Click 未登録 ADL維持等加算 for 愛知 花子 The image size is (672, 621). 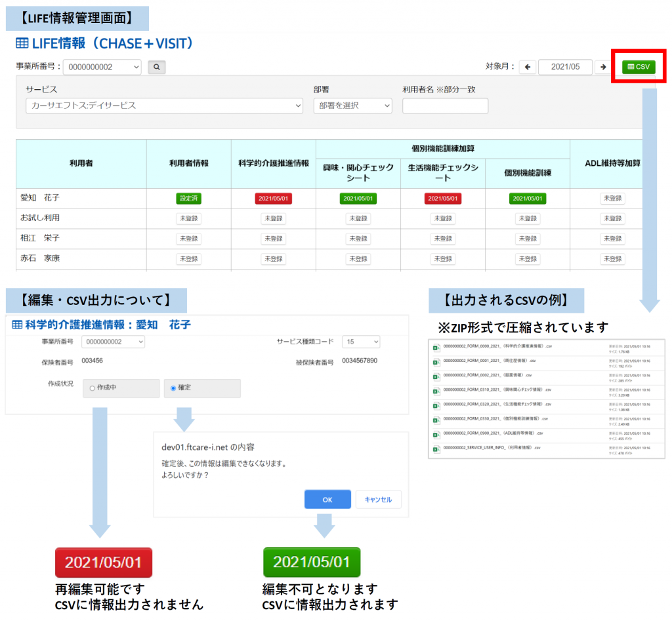pyautogui.click(x=612, y=198)
